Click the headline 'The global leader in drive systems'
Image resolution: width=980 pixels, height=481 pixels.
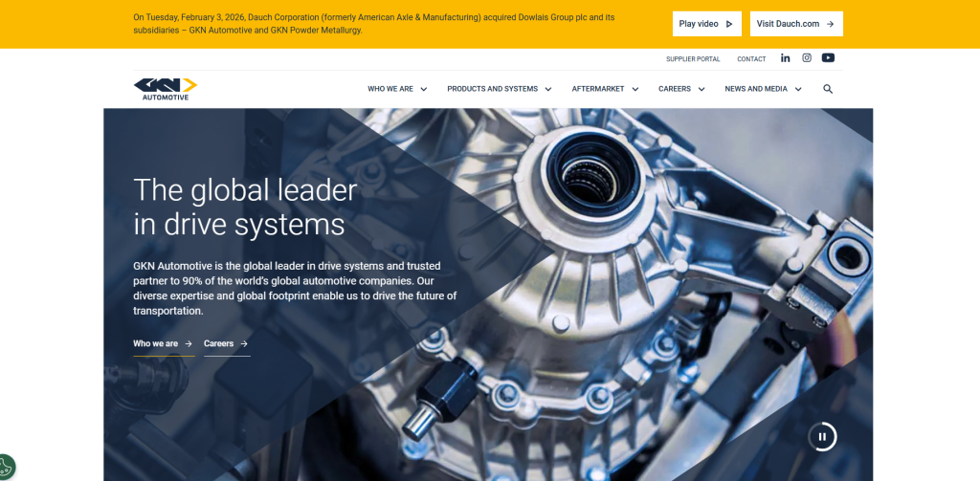(245, 208)
